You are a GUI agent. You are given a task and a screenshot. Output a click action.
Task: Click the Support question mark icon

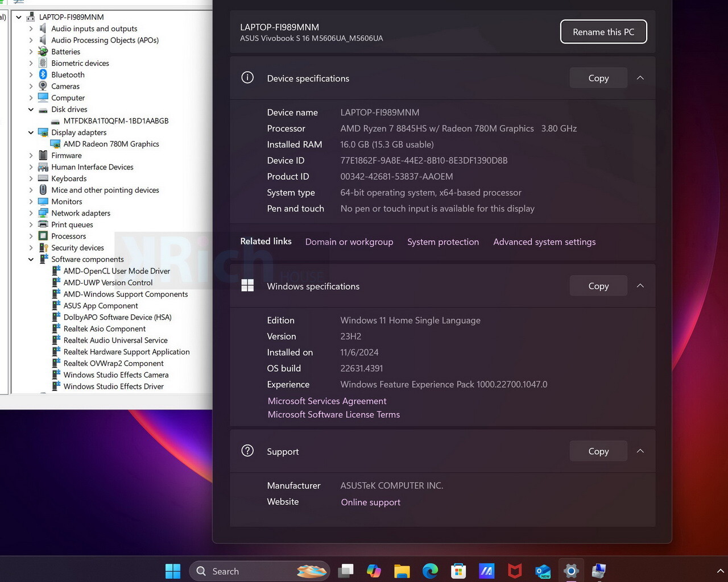pyautogui.click(x=247, y=451)
